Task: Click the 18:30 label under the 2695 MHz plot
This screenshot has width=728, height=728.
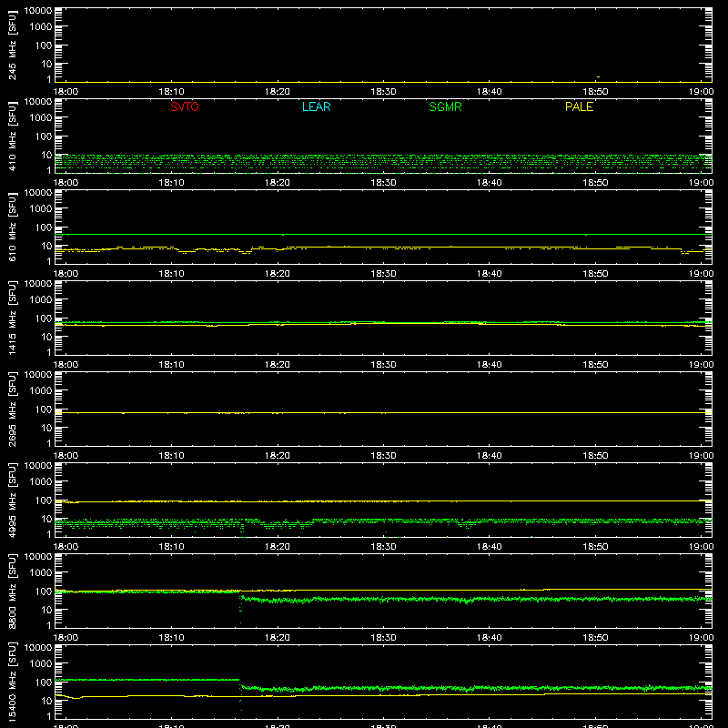Action: [x=383, y=456]
